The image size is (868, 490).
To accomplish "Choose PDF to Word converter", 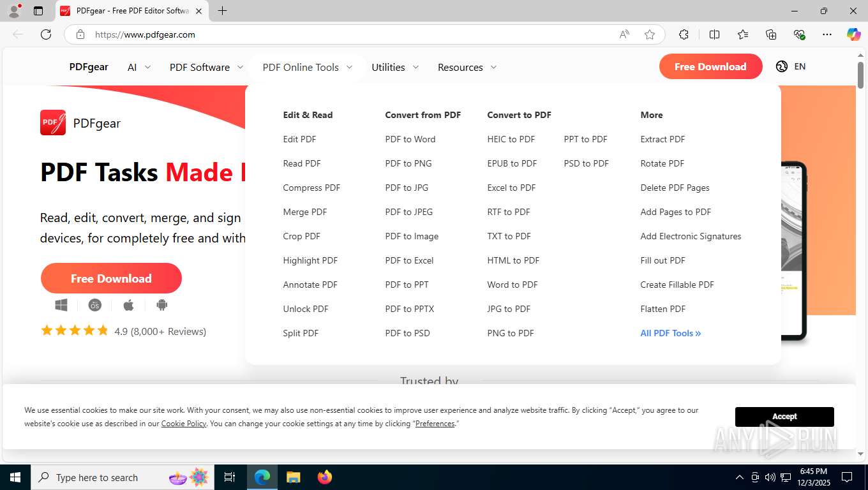I will [x=410, y=139].
